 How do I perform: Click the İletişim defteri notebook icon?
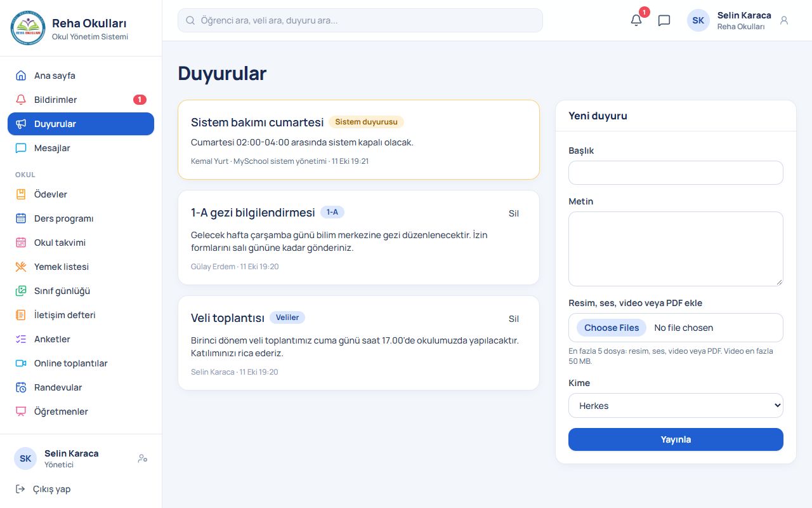[21, 315]
